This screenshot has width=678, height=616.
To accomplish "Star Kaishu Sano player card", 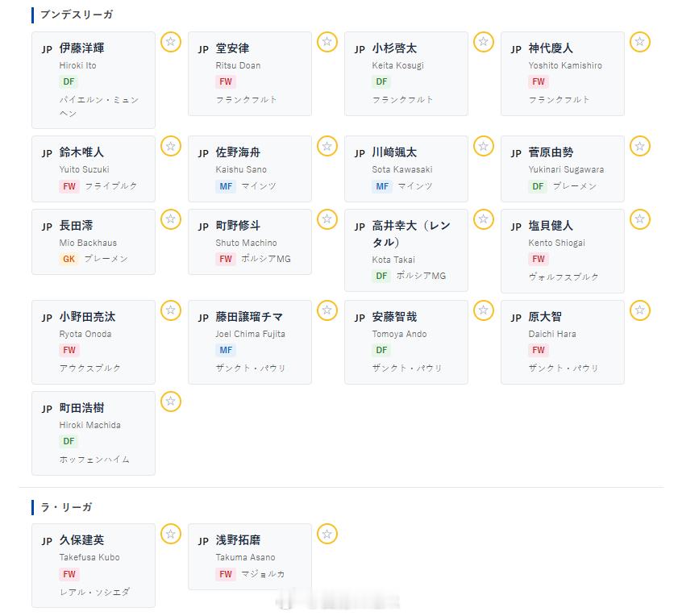I will [327, 146].
